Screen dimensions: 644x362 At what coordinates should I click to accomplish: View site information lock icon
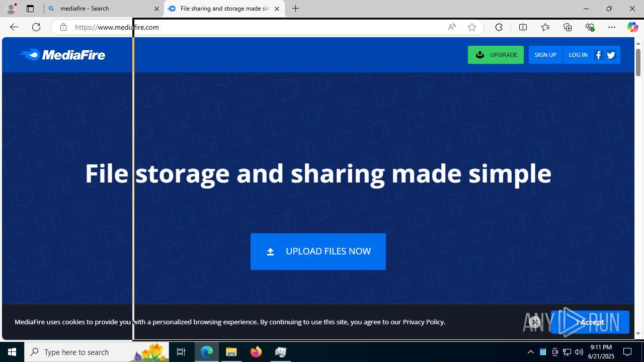pyautogui.click(x=63, y=27)
